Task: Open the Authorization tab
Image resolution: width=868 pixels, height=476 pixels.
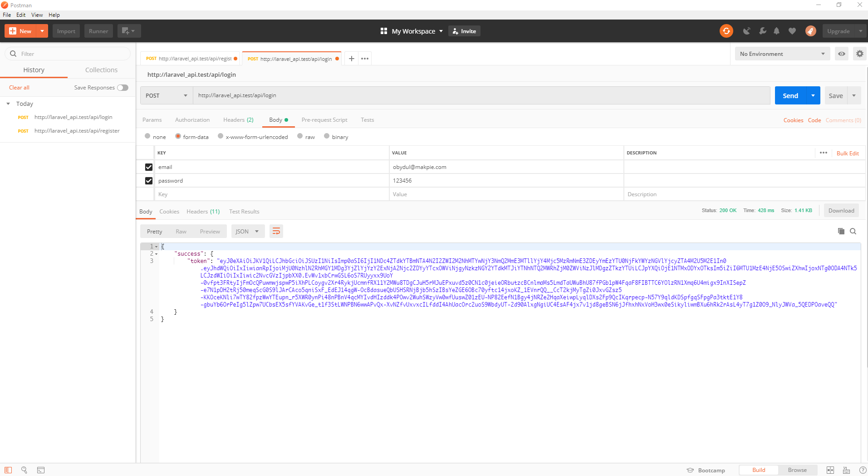Action: click(192, 120)
